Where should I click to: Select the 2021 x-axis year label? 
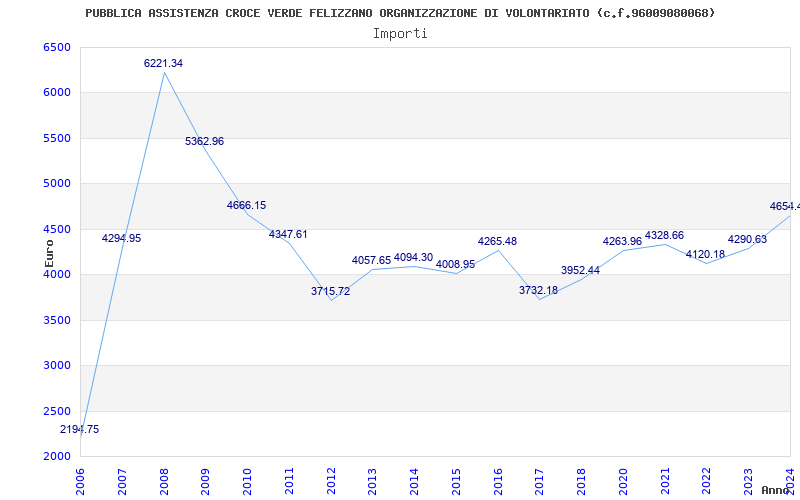[665, 481]
